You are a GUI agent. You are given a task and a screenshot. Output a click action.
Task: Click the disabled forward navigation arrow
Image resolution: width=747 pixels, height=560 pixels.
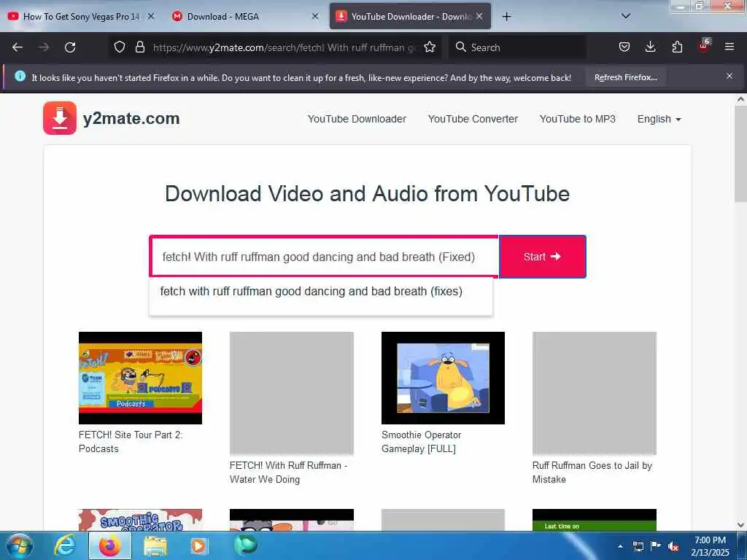click(44, 47)
